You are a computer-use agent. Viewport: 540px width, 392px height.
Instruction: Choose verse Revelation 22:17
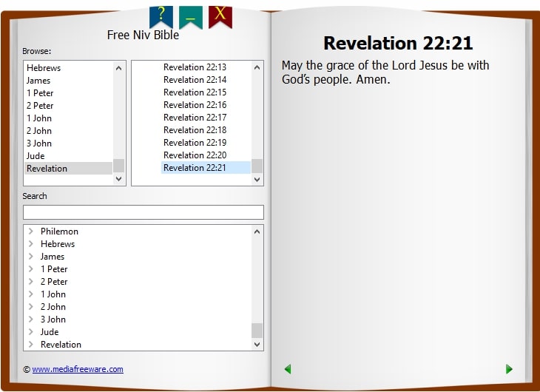pos(206,118)
